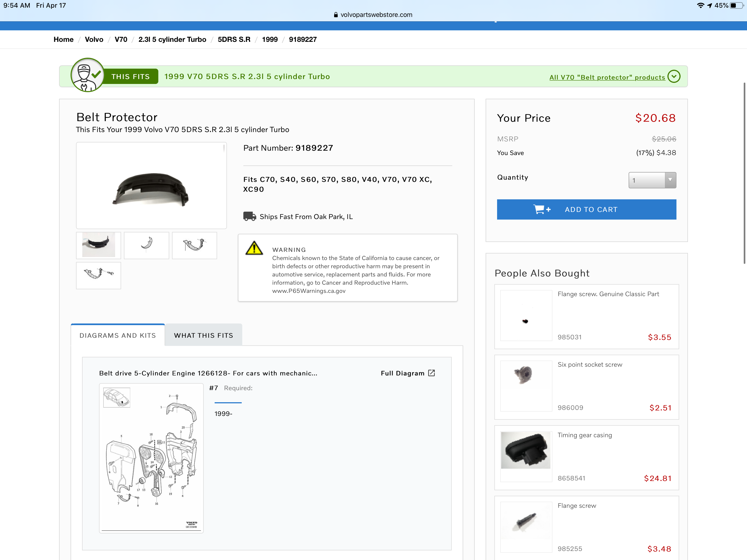Open the 2.3l 5 cylinder Turbo breadcrumb

pyautogui.click(x=172, y=40)
